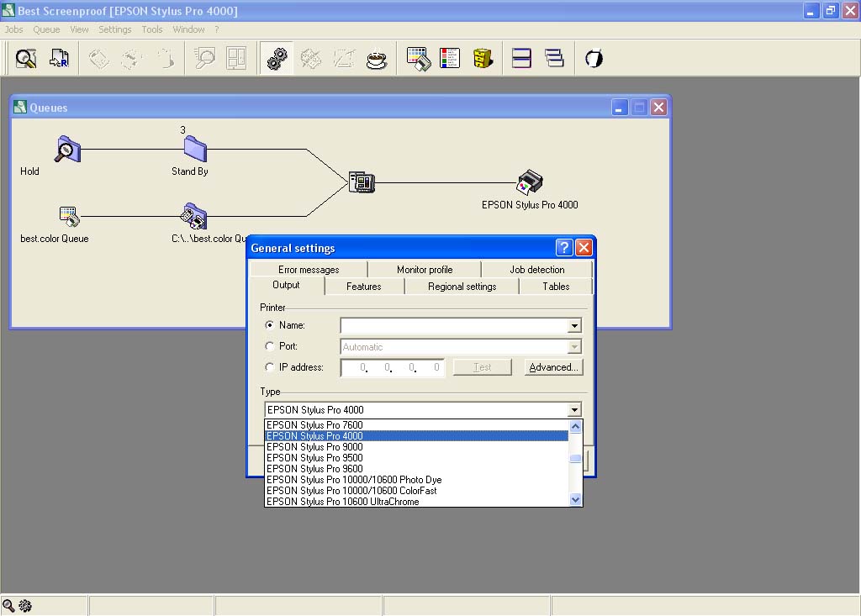Click the EPSON Stylus Pro 4000 printer icon

click(530, 182)
